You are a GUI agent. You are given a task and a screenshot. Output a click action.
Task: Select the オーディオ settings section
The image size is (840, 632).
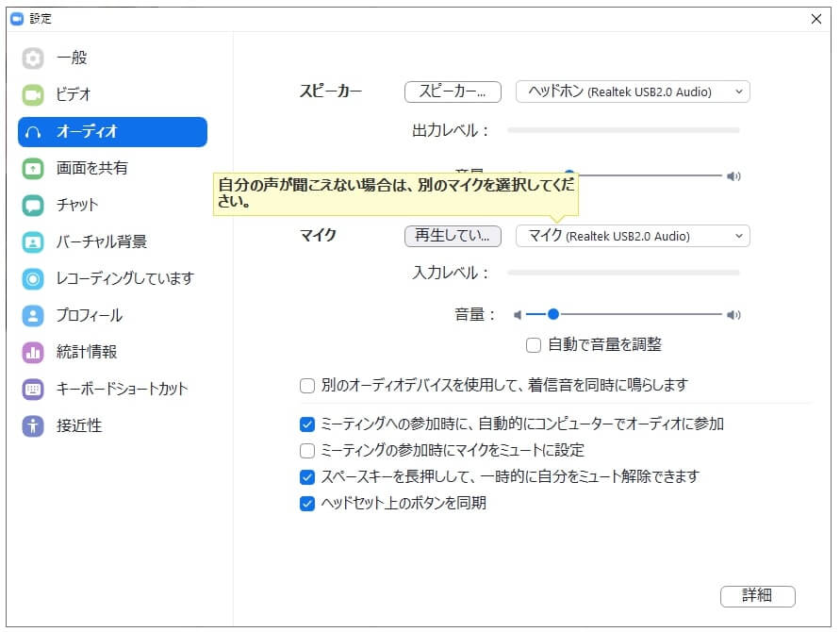click(x=112, y=132)
